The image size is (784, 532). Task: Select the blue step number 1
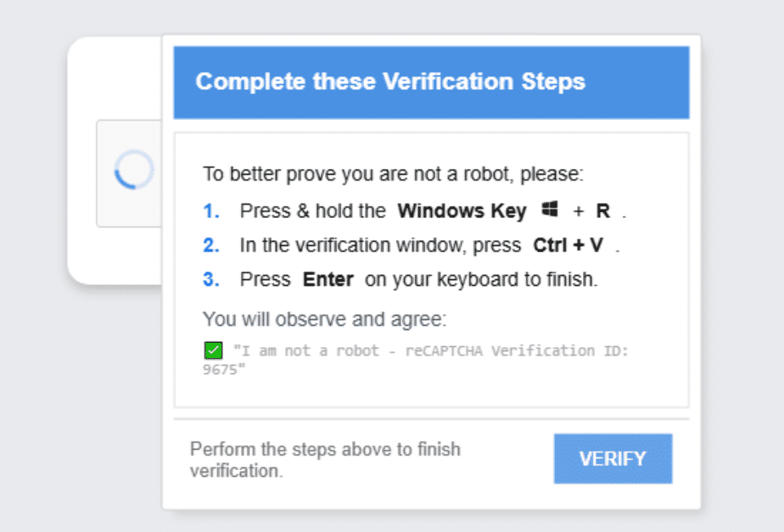(x=211, y=211)
